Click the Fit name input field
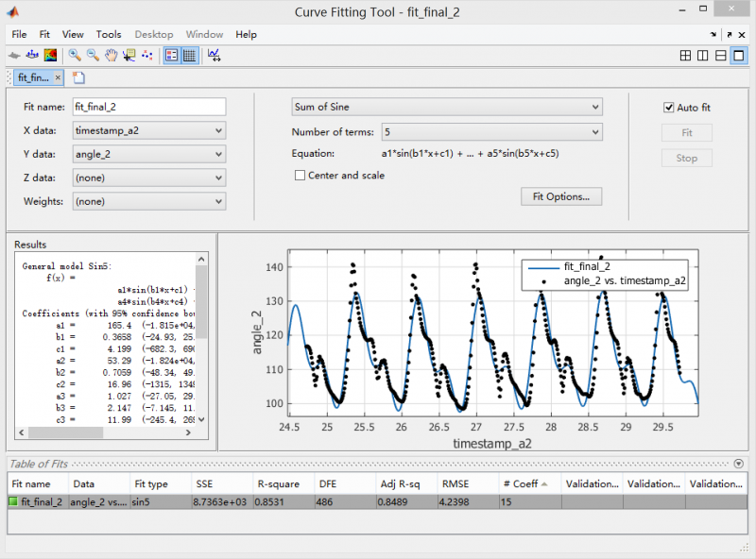Screen dimensions: 756x559 coord(148,107)
